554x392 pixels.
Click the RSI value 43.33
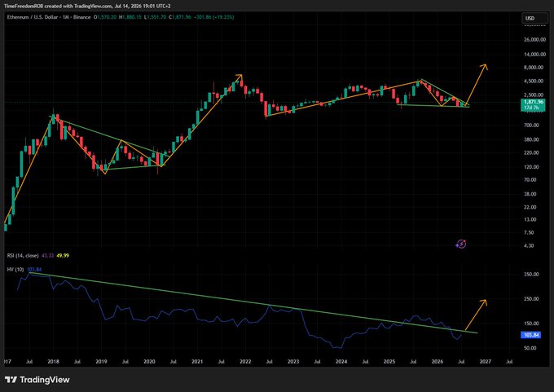click(48, 255)
